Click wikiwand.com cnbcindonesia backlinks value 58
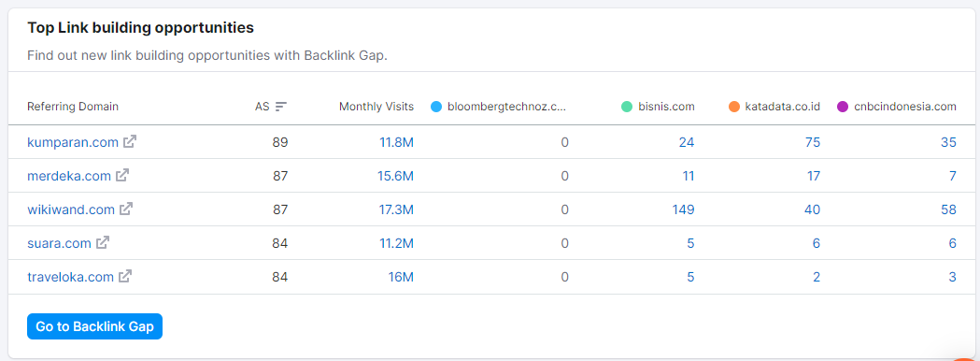This screenshot has height=361, width=980. click(x=949, y=209)
